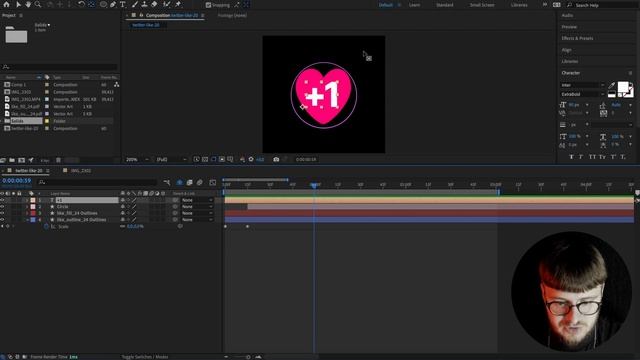640x360 pixels.
Task: Select the Eraser tool
Action: point(154,4)
